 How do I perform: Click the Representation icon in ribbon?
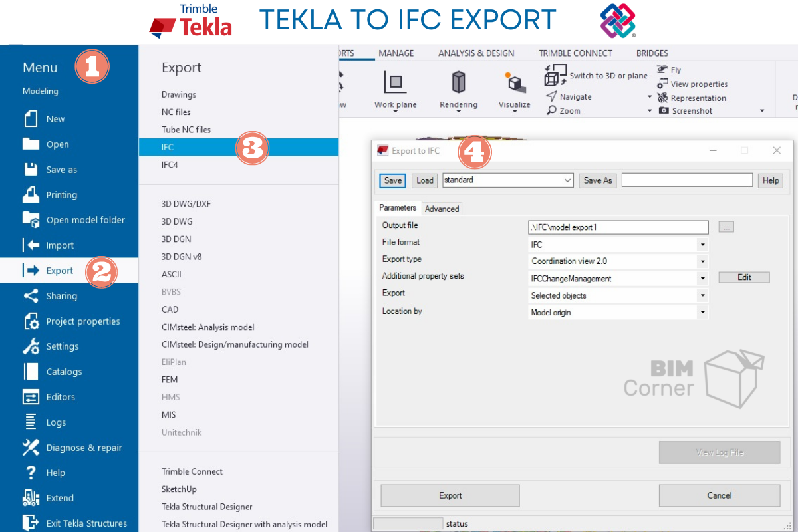[x=663, y=98]
